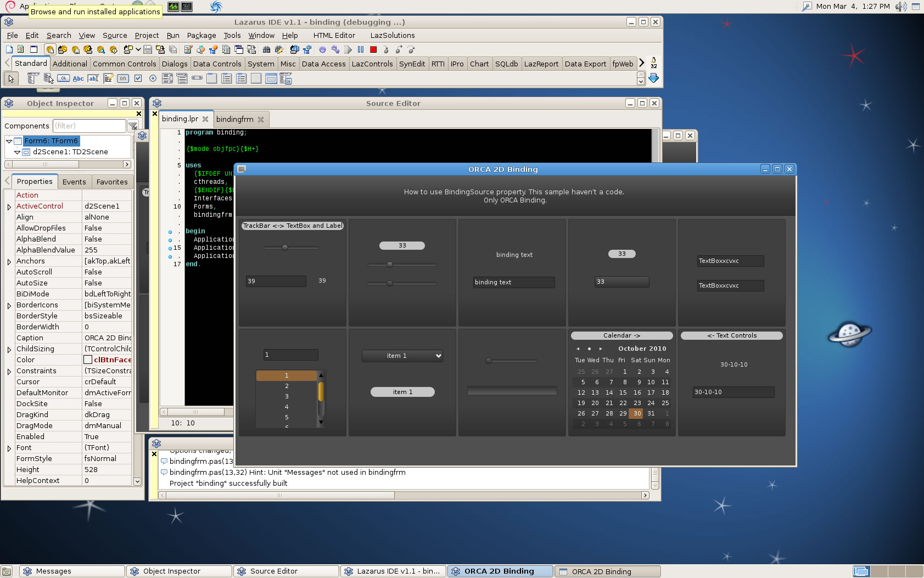This screenshot has width=924, height=578.
Task: Click slider above the empty progress bar
Action: [512, 361]
